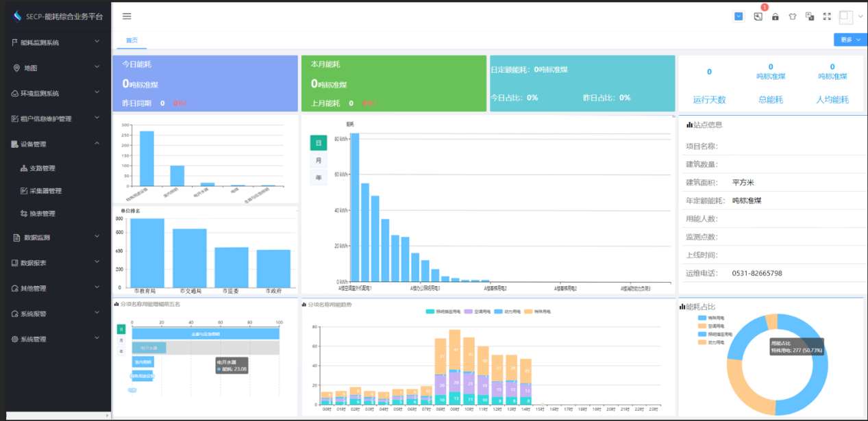Image resolution: width=868 pixels, height=421 pixels.
Task: Open the theme (shirt) icon
Action: point(793,16)
